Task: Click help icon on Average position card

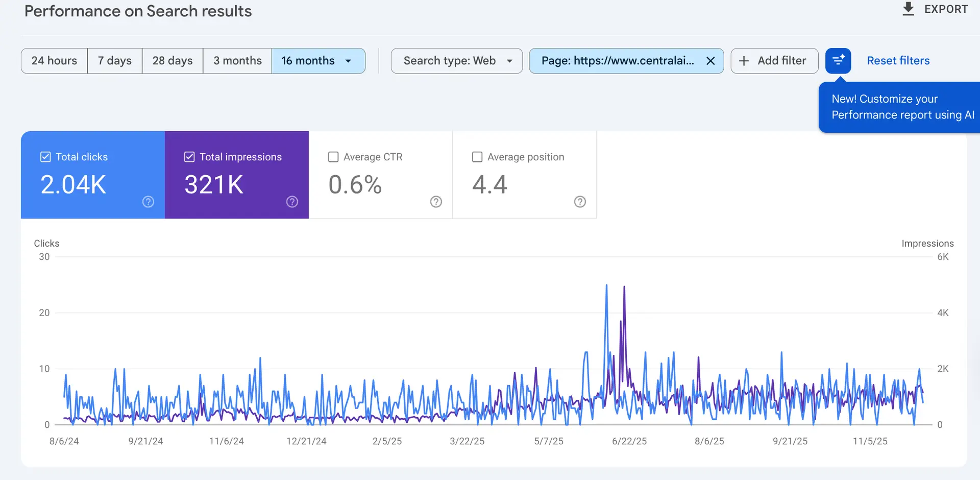Action: pos(580,202)
